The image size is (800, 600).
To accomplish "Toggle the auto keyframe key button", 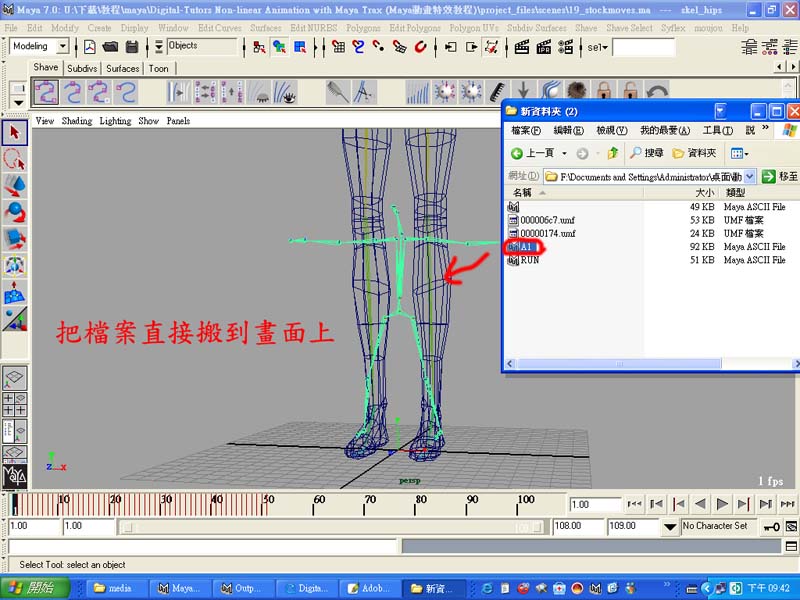I will (771, 527).
